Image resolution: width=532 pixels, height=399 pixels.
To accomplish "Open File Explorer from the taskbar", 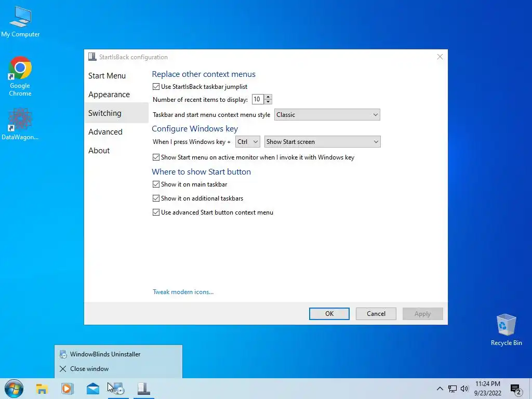I will pos(42,389).
